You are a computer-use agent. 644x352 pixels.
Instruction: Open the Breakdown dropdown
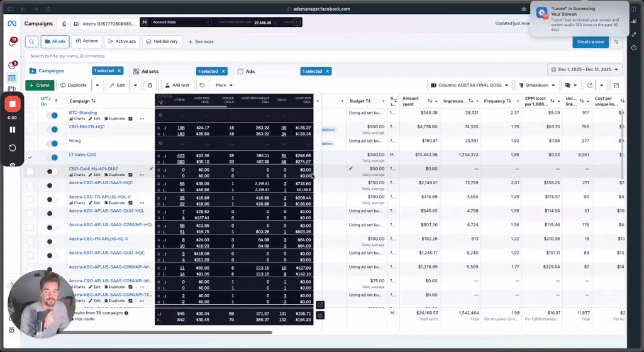[537, 85]
